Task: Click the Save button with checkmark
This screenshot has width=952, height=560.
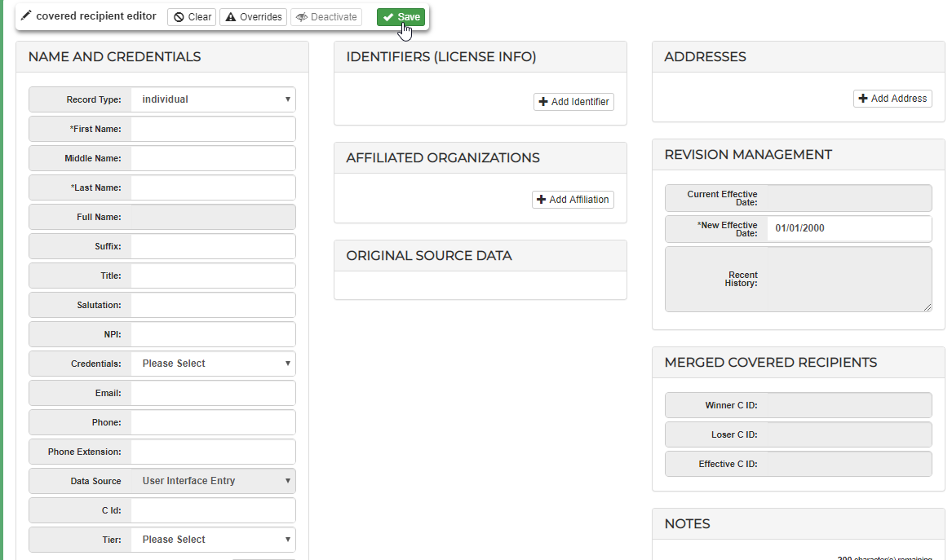Action: point(401,17)
